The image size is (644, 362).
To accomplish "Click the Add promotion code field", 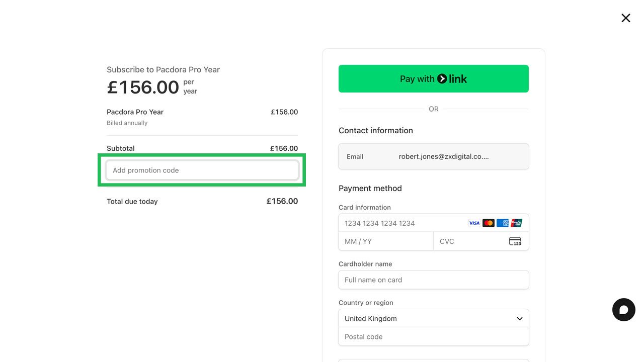I will [202, 170].
